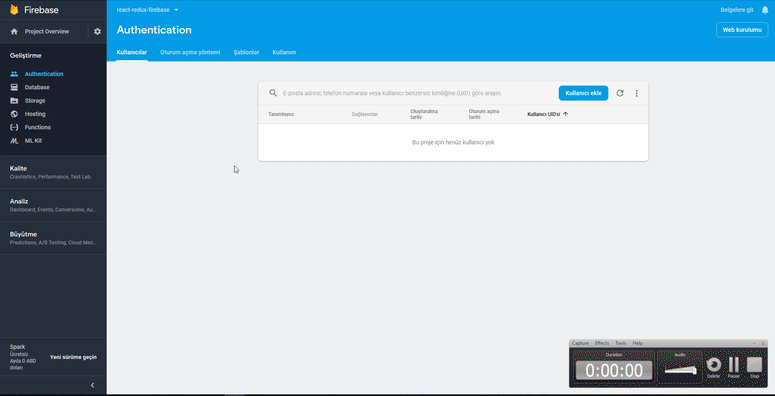Screen dimensions: 775x396
Task: Click Delete in the recorder window
Action: [x=713, y=368]
